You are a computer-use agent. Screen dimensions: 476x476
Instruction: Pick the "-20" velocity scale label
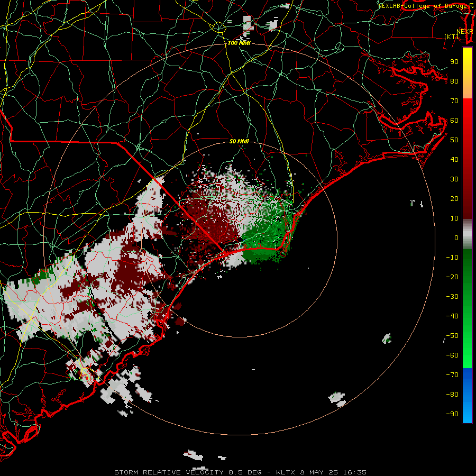452,277
